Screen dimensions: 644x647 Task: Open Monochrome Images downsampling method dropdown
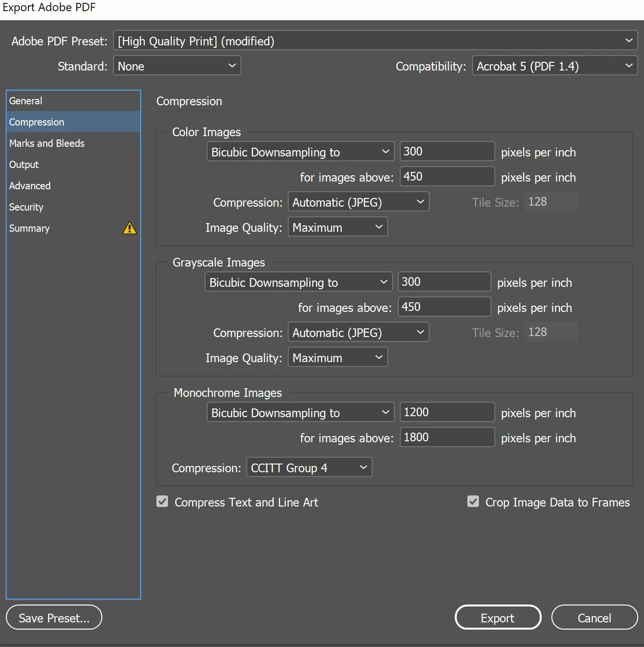pos(300,412)
